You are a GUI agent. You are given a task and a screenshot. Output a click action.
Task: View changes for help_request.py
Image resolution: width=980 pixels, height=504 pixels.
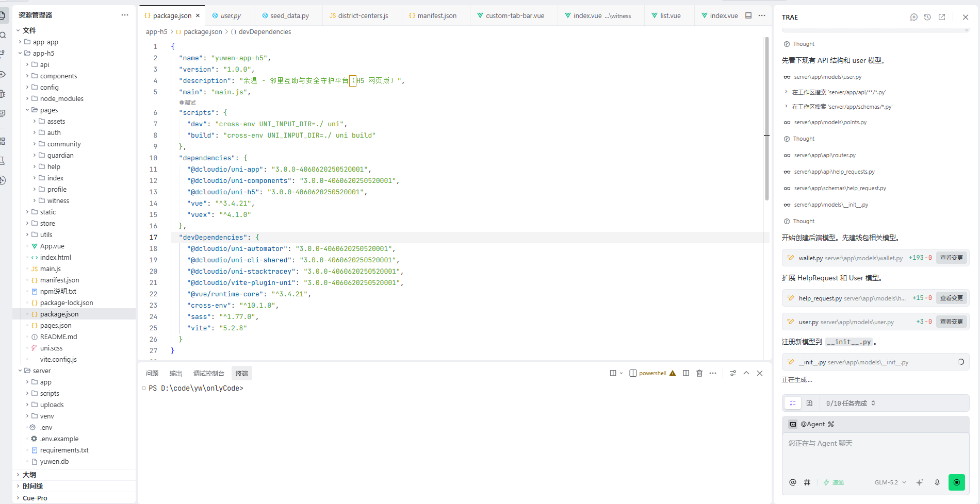[951, 298]
